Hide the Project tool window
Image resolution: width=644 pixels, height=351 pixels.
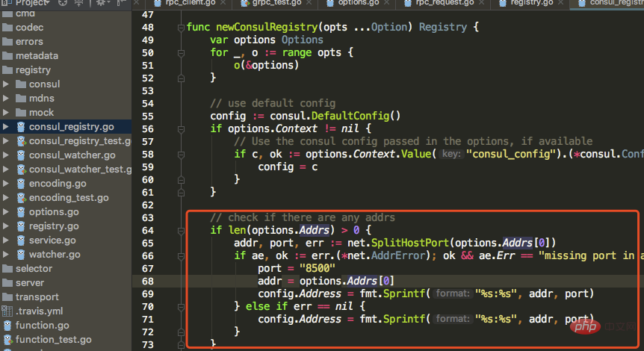121,3
